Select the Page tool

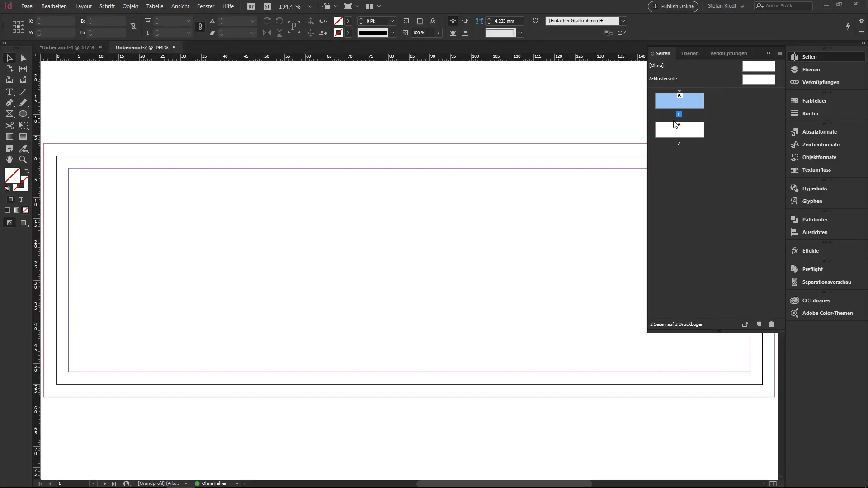tap(9, 69)
